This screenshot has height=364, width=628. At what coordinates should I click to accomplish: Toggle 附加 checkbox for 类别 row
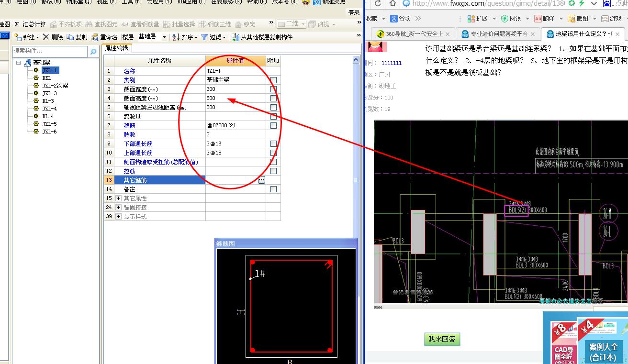coord(273,80)
